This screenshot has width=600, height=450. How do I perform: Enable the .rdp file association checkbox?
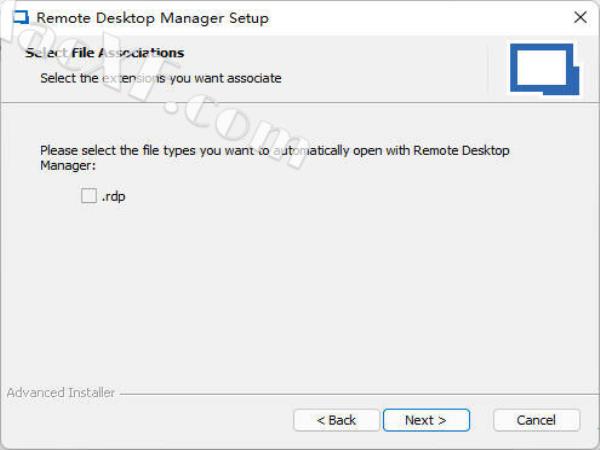coord(89,197)
